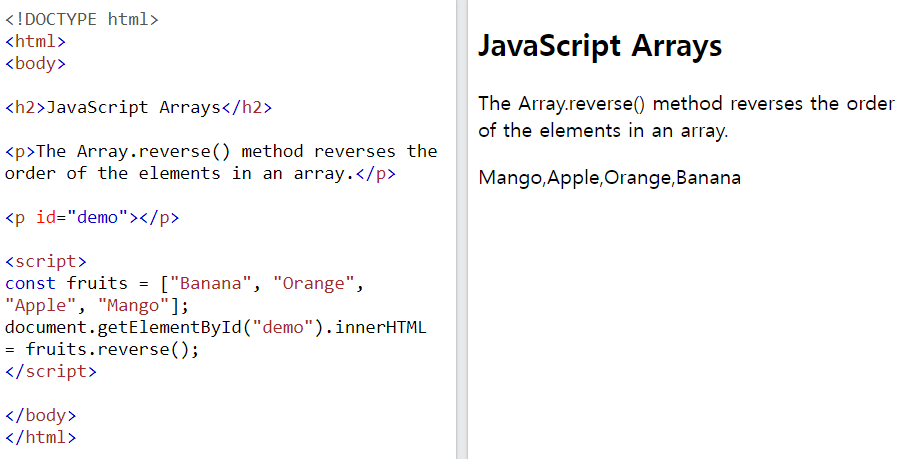Click the closing </html> tag line
902x459 pixels.
pos(40,437)
